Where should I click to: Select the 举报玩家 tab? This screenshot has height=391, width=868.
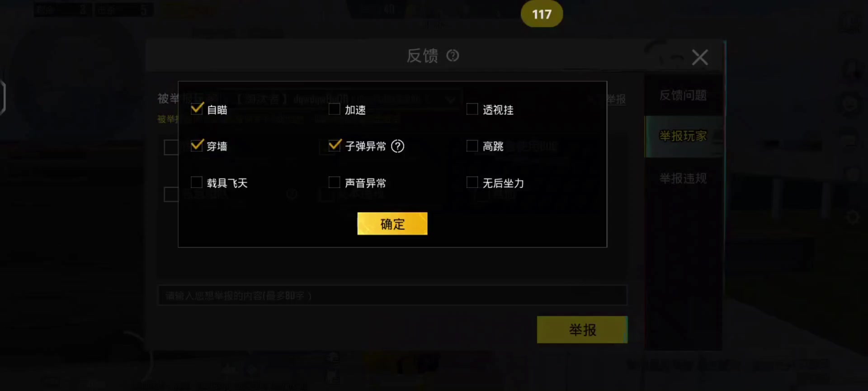[683, 136]
